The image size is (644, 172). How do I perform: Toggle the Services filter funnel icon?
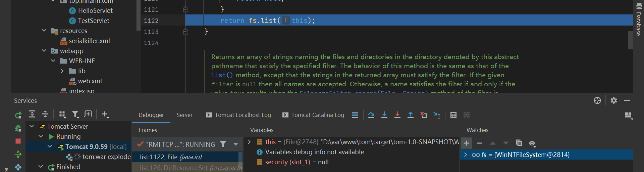[x=75, y=115]
